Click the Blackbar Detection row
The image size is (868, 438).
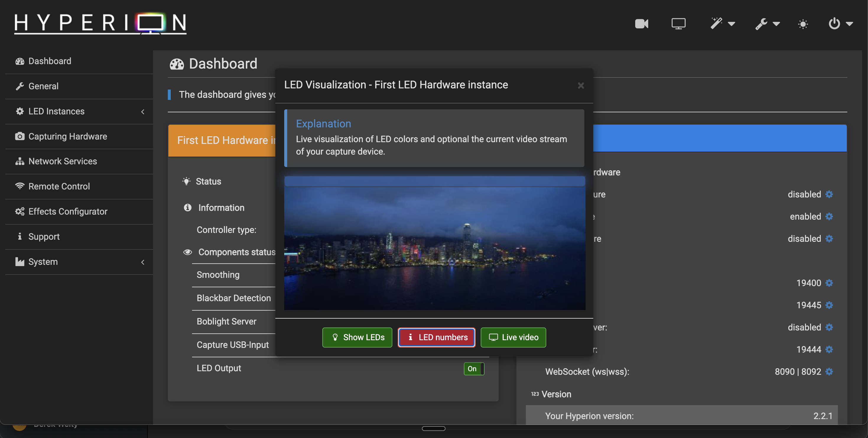tap(233, 298)
